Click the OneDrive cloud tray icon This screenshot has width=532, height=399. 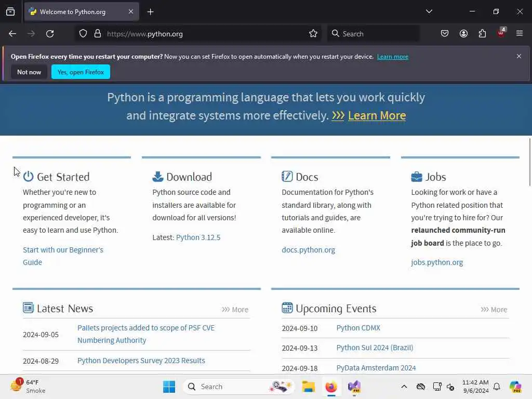pyautogui.click(x=421, y=387)
